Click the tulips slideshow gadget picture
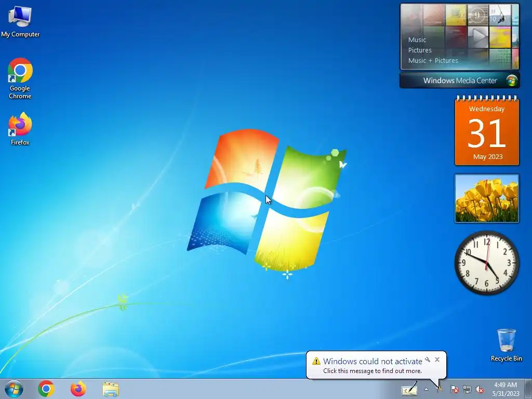 (x=487, y=198)
